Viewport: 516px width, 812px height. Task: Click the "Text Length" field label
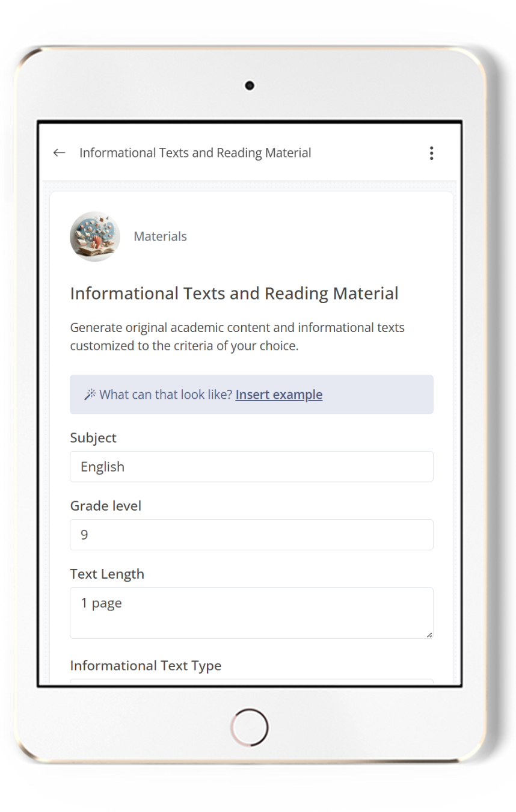[107, 574]
